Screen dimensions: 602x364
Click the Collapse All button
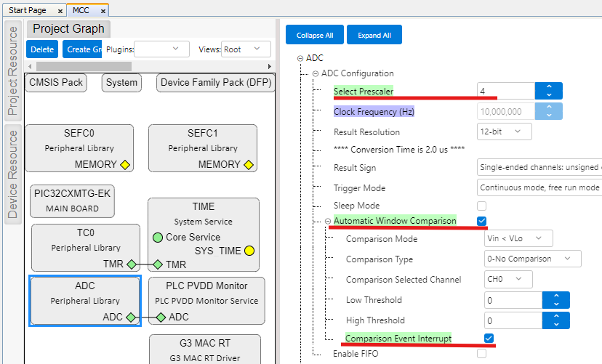[x=314, y=35]
